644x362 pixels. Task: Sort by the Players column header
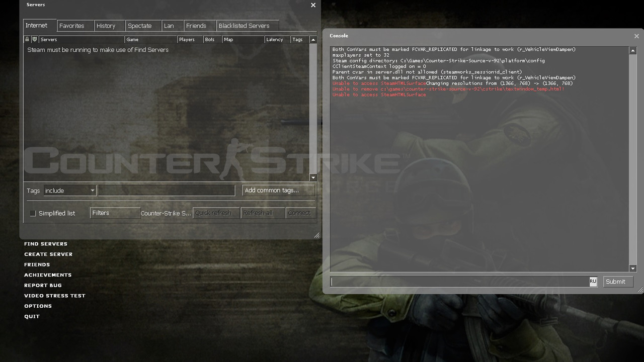[x=190, y=39]
